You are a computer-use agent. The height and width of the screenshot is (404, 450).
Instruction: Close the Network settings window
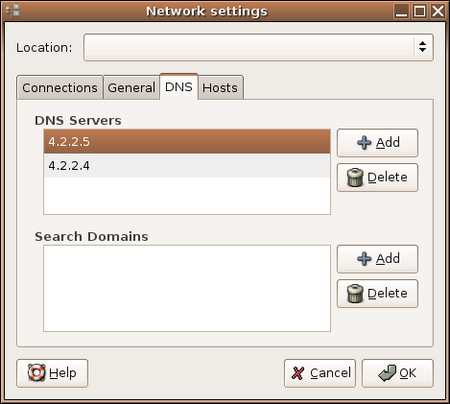[438, 11]
